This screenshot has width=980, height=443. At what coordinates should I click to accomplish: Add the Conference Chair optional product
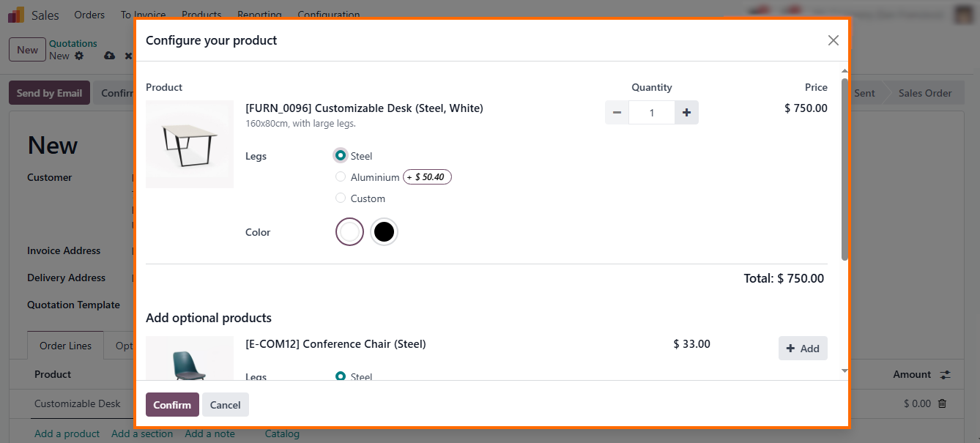tap(803, 349)
